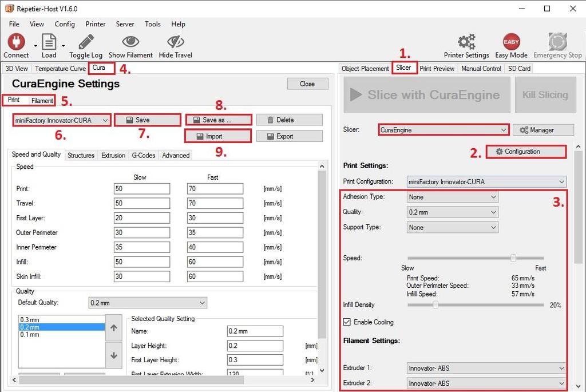The image size is (586, 392).
Task: Open the SD Card tab
Action: [x=519, y=68]
